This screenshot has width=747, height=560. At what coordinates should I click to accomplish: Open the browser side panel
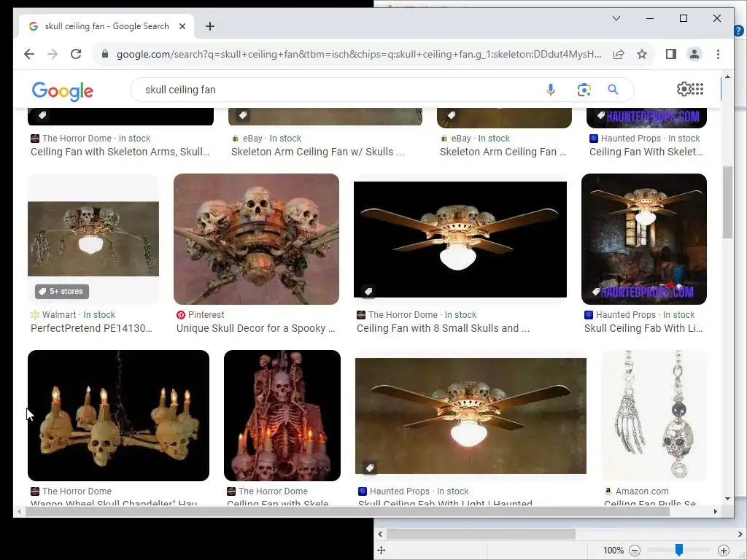[671, 54]
